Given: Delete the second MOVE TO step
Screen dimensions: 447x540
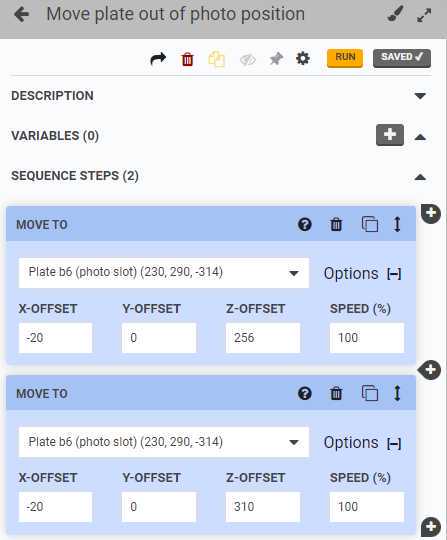Looking at the screenshot, I should 336,393.
